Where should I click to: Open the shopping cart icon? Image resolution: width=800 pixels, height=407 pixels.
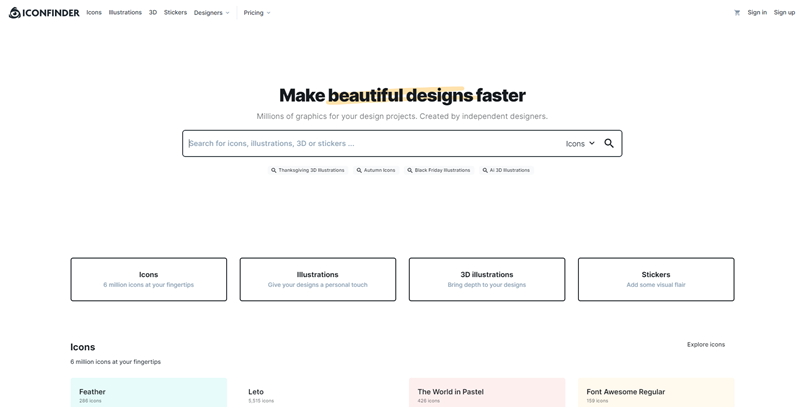pyautogui.click(x=737, y=13)
